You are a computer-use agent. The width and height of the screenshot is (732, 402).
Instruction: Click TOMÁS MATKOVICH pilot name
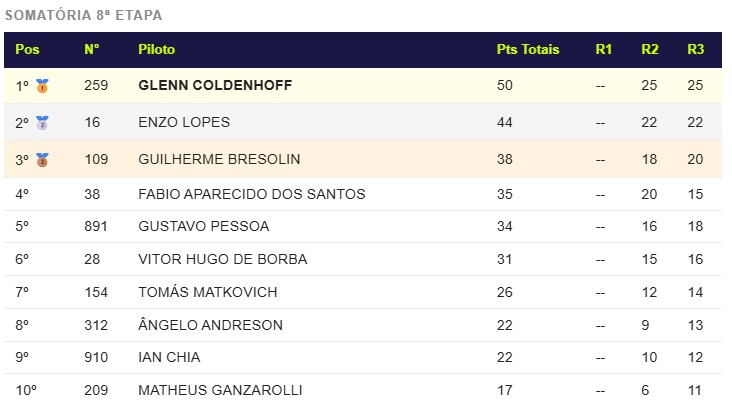(208, 292)
